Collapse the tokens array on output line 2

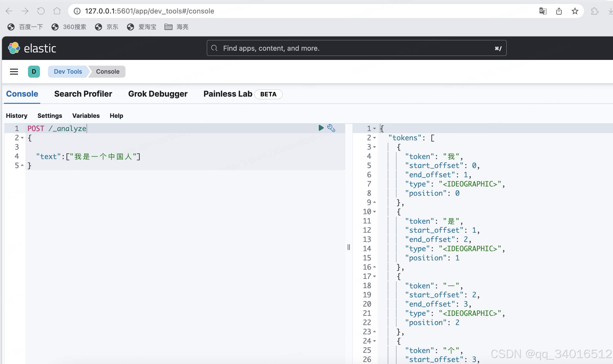pyautogui.click(x=374, y=138)
